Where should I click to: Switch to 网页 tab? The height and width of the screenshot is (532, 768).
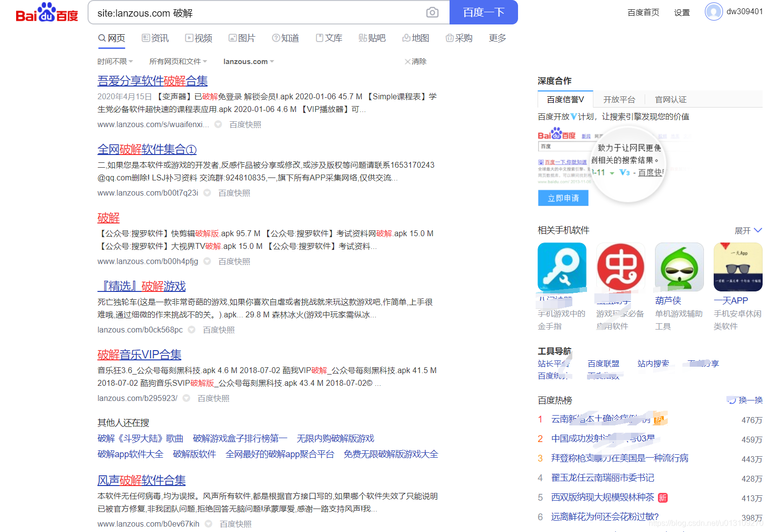112,38
